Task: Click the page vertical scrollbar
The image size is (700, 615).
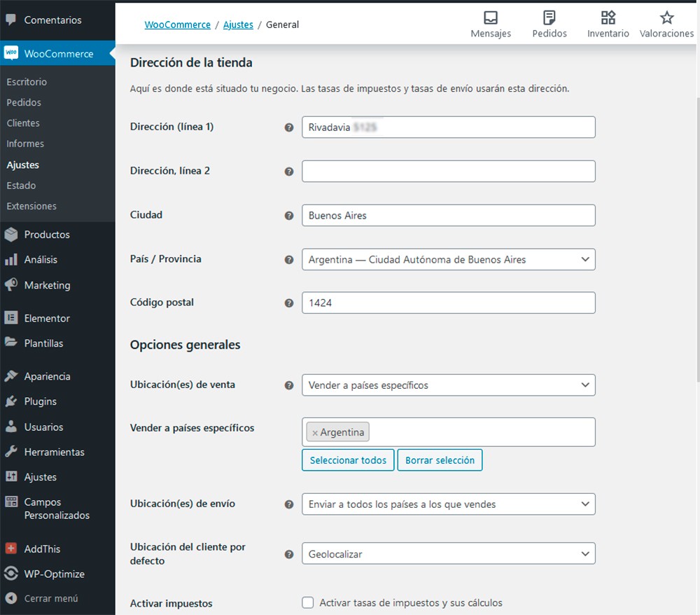Action: click(697, 239)
